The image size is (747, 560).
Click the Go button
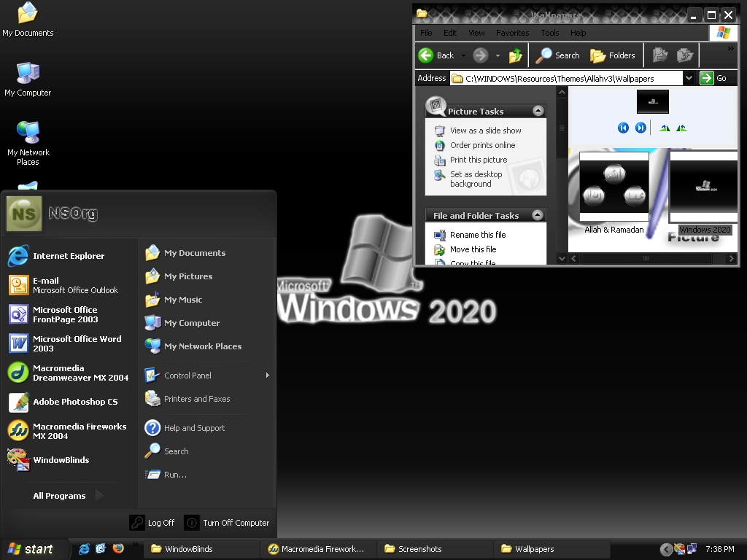click(713, 78)
